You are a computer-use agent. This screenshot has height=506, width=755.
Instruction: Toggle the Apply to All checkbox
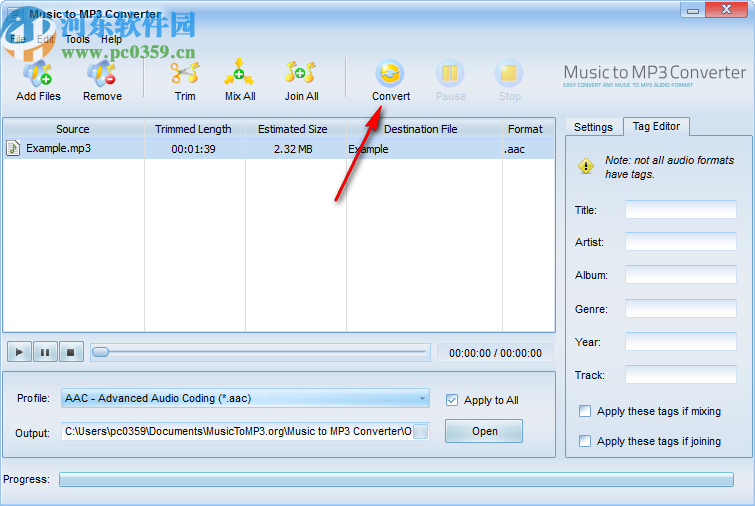coord(452,400)
